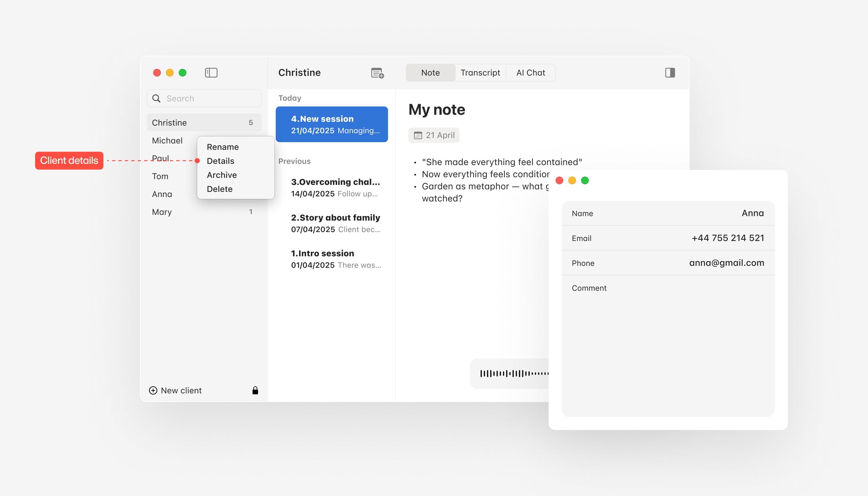
Task: Click the plus icon beside New client
Action: 153,390
